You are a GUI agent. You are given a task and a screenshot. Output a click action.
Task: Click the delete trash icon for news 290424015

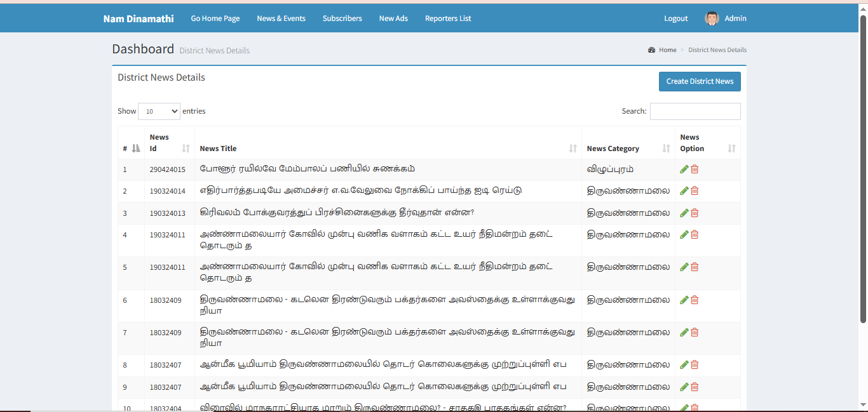[x=695, y=169]
